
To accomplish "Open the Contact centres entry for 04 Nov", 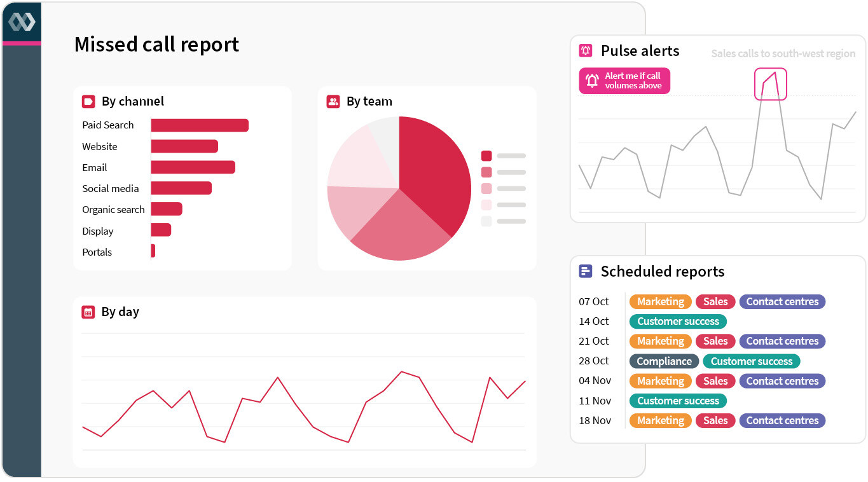I will pyautogui.click(x=782, y=381).
